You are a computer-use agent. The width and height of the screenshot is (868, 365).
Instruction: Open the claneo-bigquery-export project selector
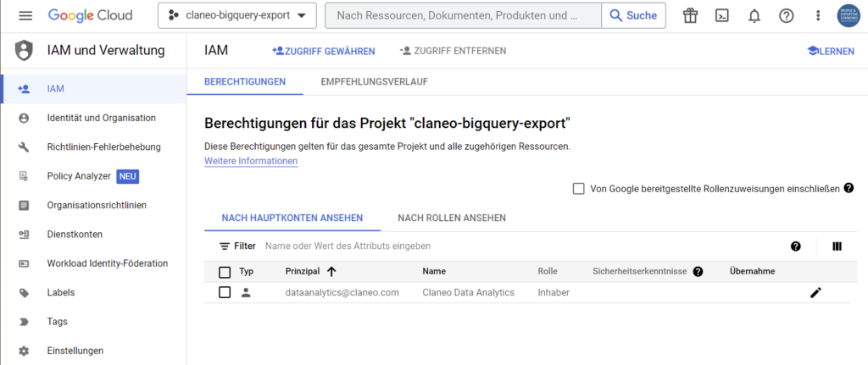237,15
